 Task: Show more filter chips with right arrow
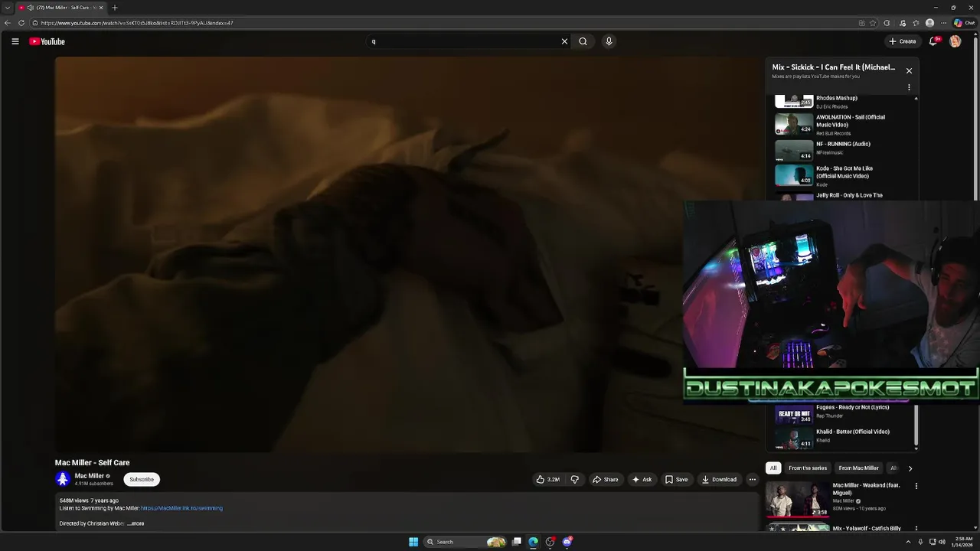coord(910,468)
